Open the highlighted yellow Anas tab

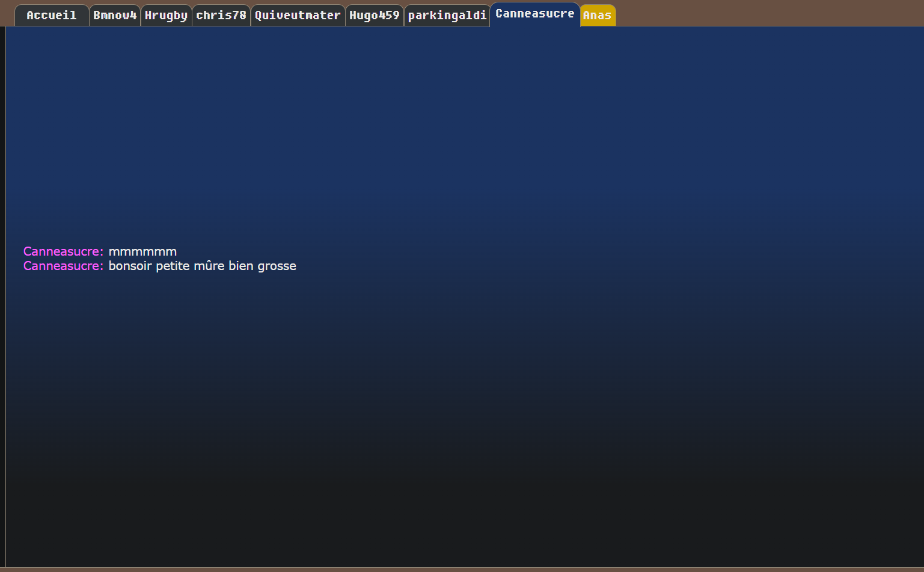click(x=598, y=16)
